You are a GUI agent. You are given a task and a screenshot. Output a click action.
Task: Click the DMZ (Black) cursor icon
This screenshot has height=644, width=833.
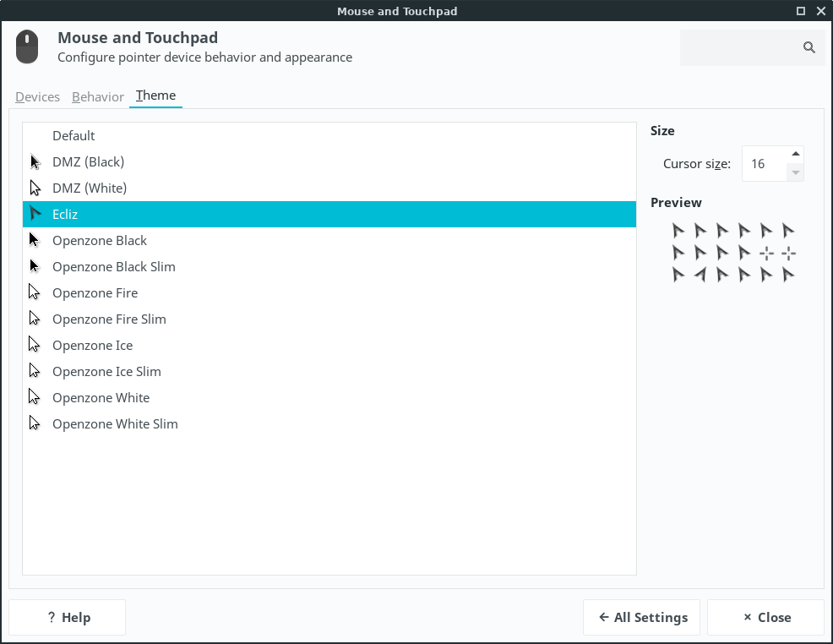coord(35,162)
